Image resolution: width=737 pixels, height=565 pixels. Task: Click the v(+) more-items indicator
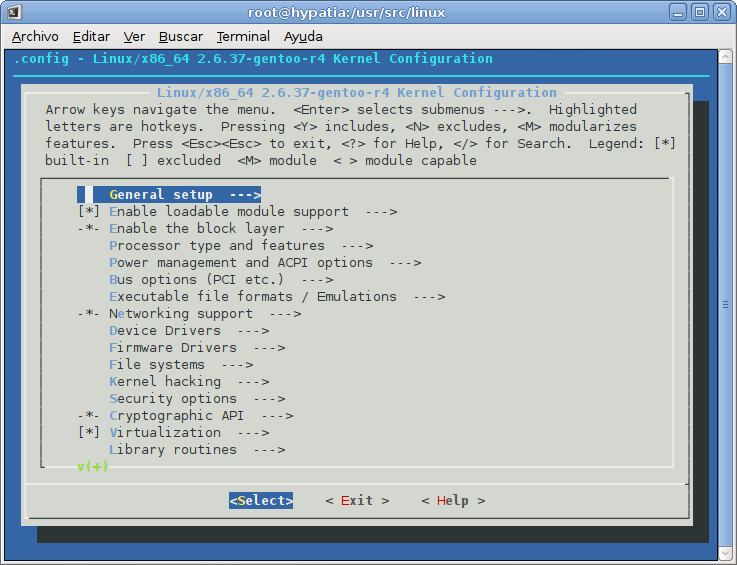(x=93, y=466)
